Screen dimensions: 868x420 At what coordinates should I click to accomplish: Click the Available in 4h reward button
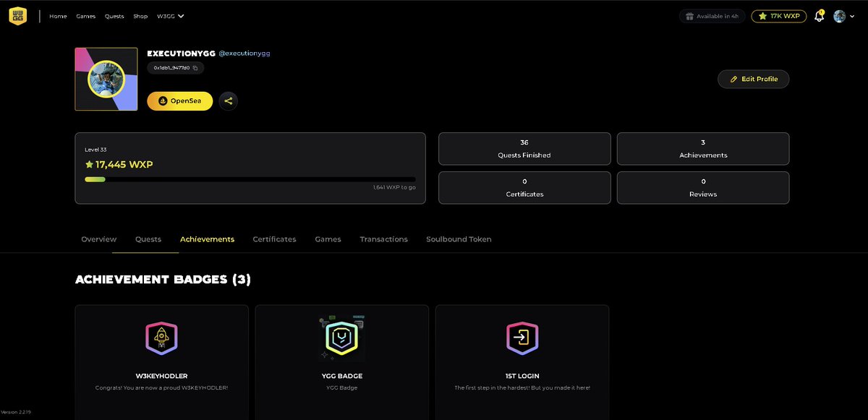point(712,16)
